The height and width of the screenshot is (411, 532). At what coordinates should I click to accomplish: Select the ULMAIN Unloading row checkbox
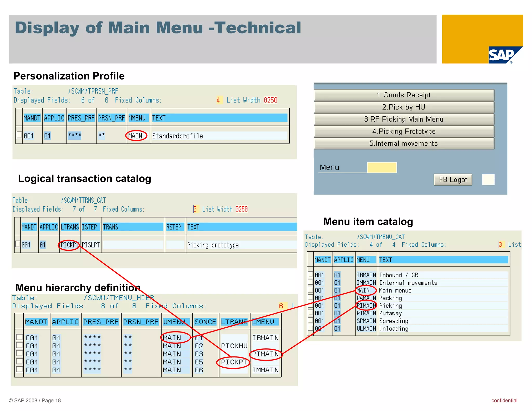310,328
